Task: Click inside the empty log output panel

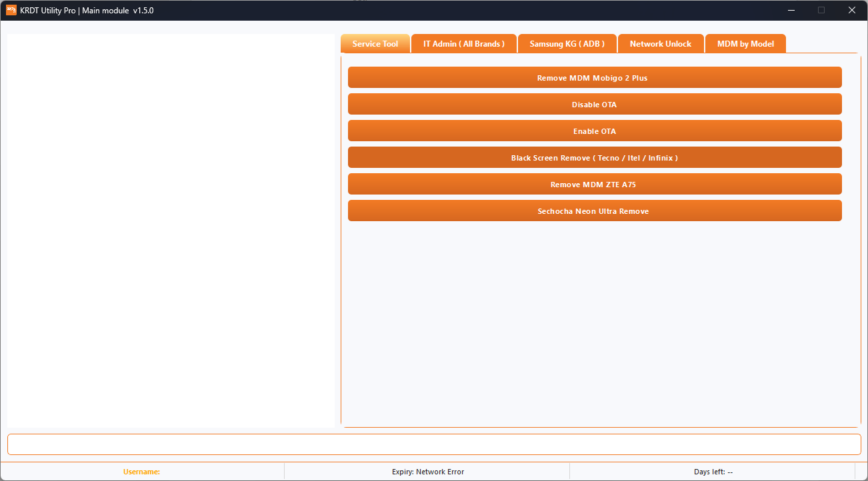Action: click(x=171, y=231)
